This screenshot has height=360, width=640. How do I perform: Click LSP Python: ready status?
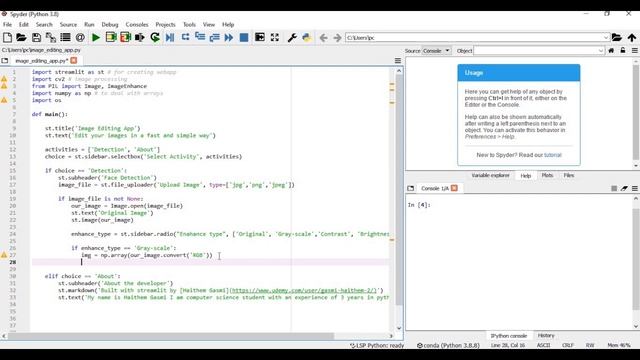(377, 345)
